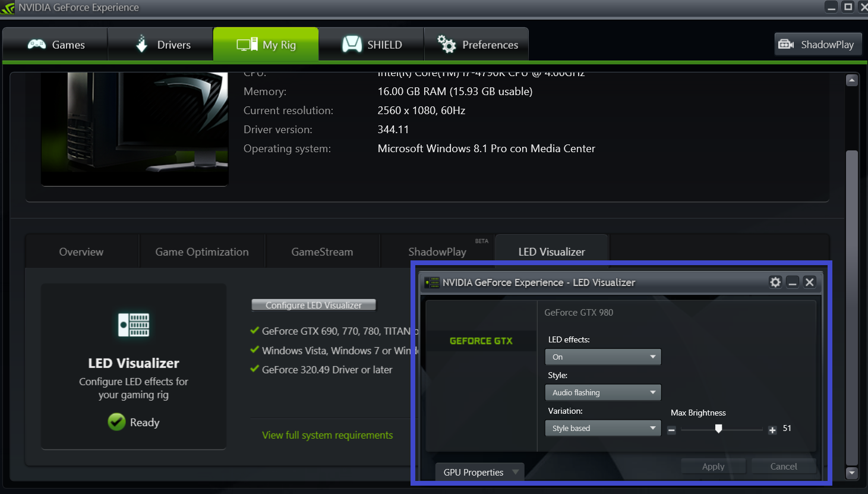Click the download arrow icon on Drivers tab
The width and height of the screenshot is (868, 494).
pyautogui.click(x=141, y=44)
